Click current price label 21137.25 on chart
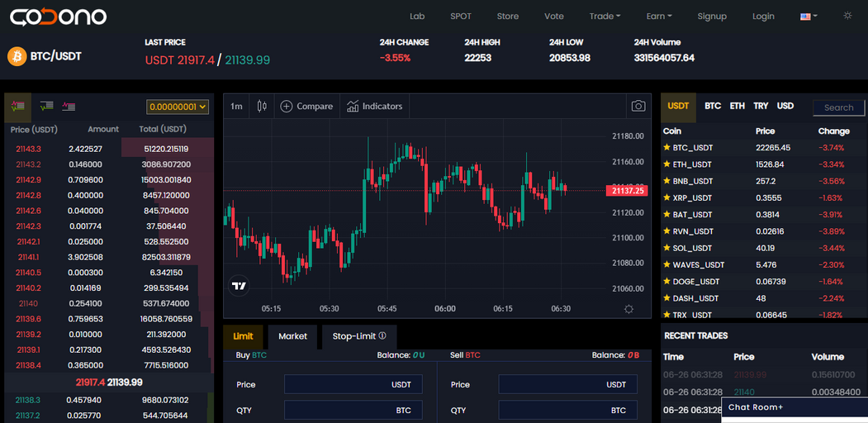The width and height of the screenshot is (868, 423). coord(627,191)
